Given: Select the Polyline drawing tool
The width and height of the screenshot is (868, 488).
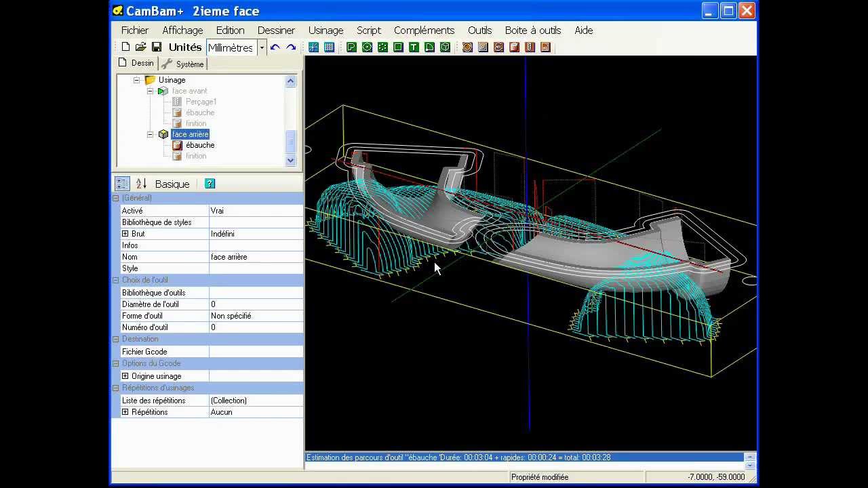Looking at the screenshot, I should (x=351, y=47).
